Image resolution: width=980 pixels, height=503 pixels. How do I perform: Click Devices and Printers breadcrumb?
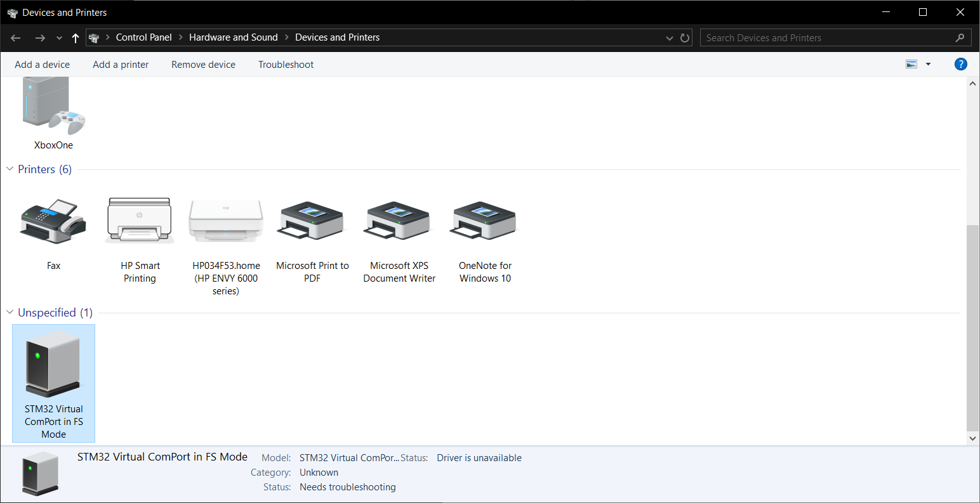[x=338, y=37]
